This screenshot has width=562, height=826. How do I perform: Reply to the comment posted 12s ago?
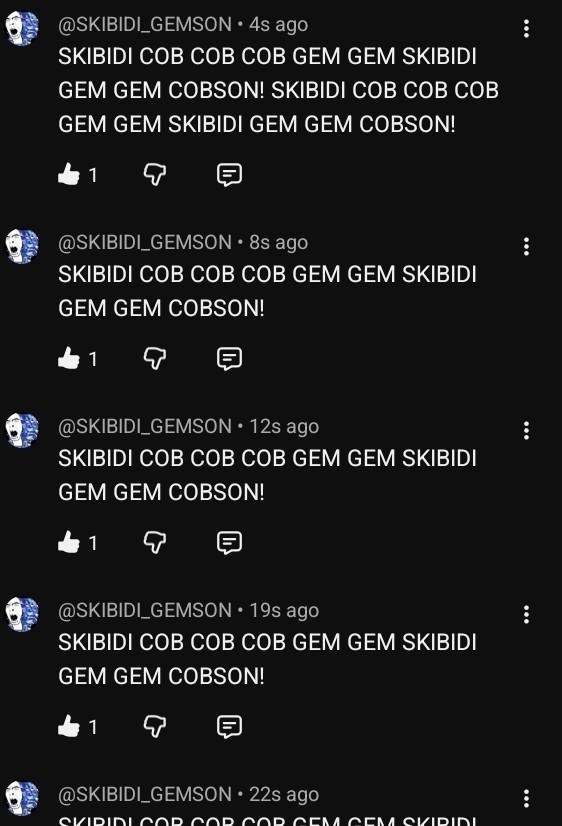[230, 543]
